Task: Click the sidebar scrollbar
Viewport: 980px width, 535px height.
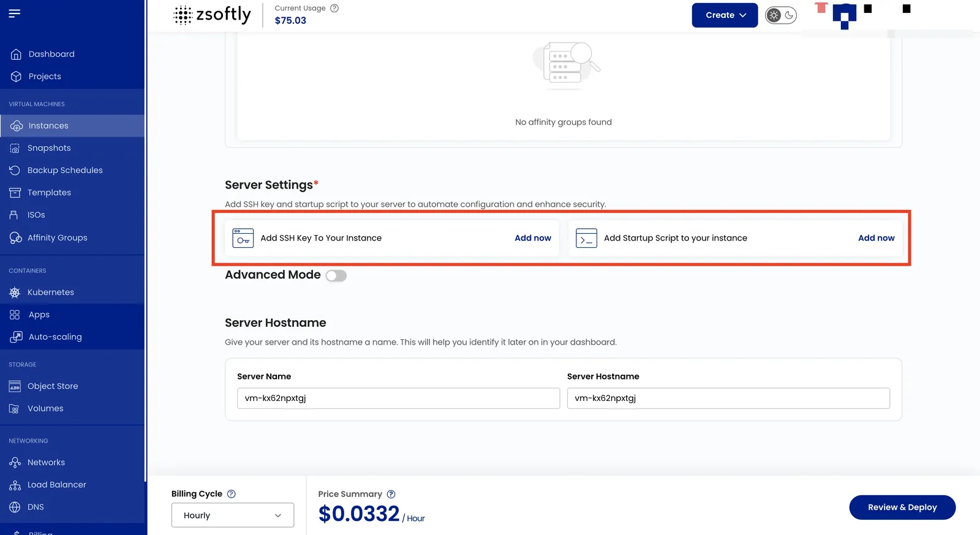Action: (x=146, y=241)
